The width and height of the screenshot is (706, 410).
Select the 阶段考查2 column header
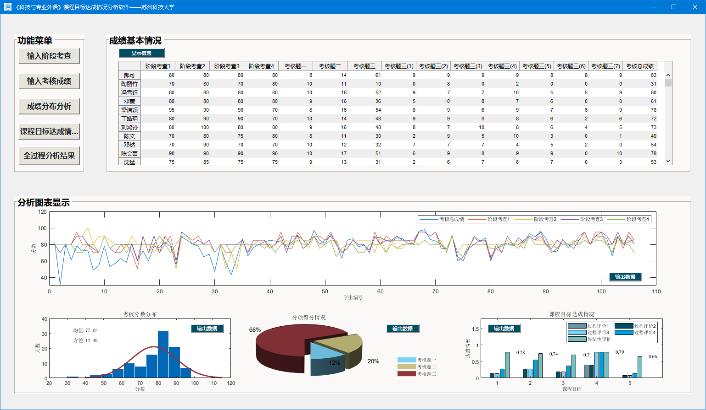[x=194, y=66]
